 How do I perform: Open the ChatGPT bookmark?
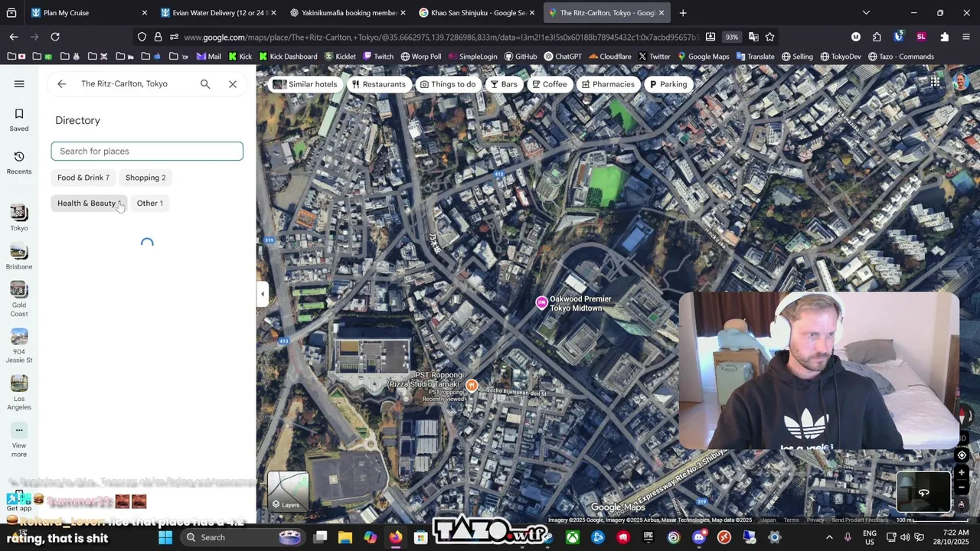pos(563,57)
